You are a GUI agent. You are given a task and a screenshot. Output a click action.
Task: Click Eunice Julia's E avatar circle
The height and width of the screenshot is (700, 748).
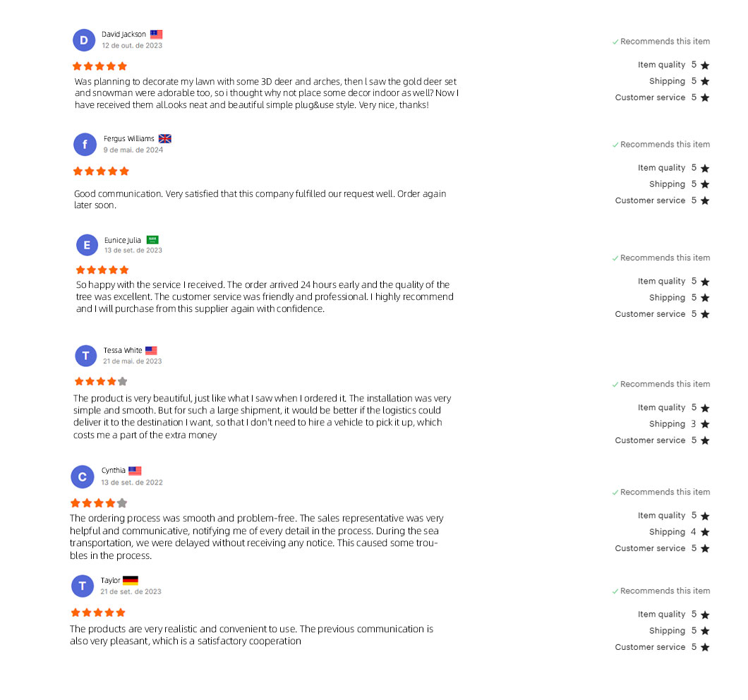87,246
